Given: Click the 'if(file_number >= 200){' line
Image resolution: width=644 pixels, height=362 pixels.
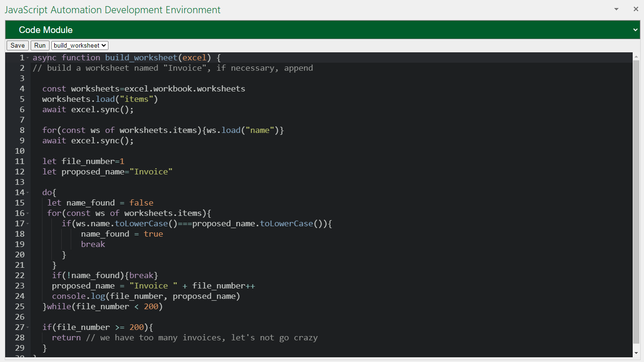Looking at the screenshot, I should pos(98,327).
